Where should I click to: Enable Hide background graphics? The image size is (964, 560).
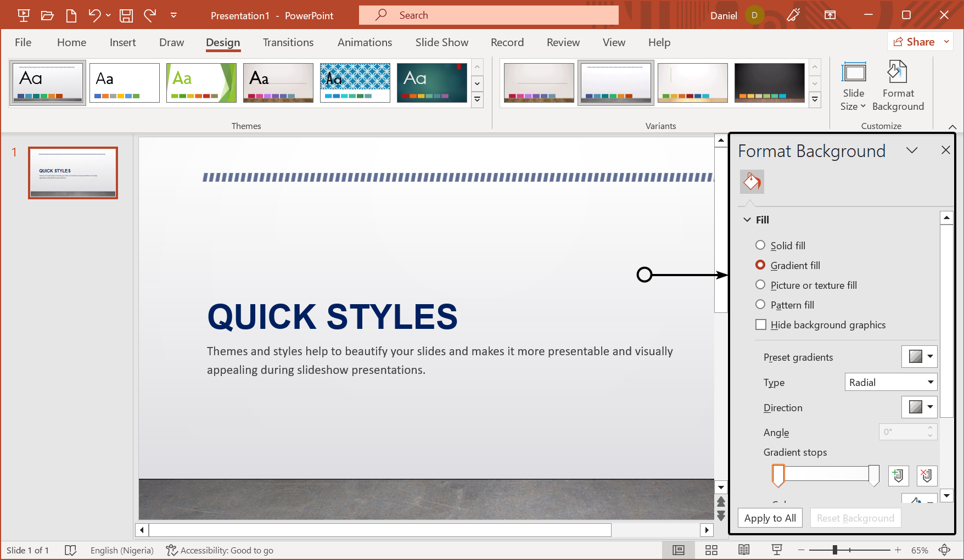coord(760,324)
